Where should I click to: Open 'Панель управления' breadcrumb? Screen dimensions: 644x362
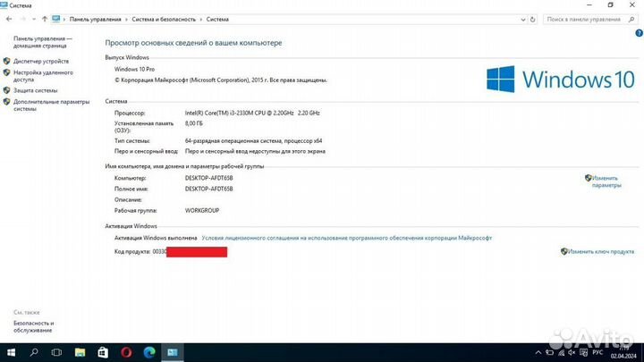(x=96, y=20)
